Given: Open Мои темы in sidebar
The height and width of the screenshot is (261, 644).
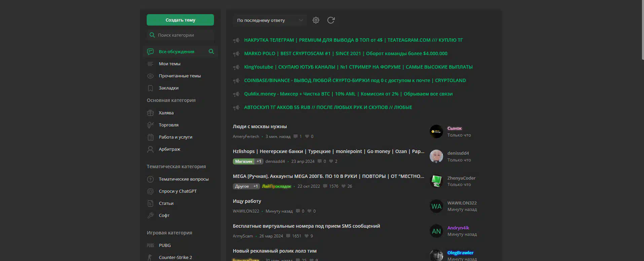Looking at the screenshot, I should coord(170,64).
